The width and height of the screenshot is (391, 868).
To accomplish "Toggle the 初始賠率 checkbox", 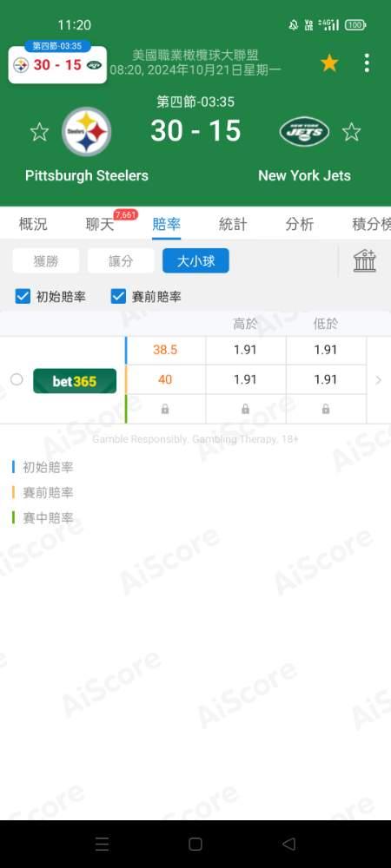I will pyautogui.click(x=23, y=297).
